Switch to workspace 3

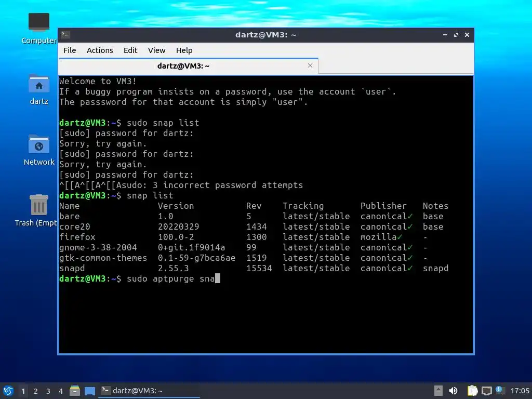[48, 391]
